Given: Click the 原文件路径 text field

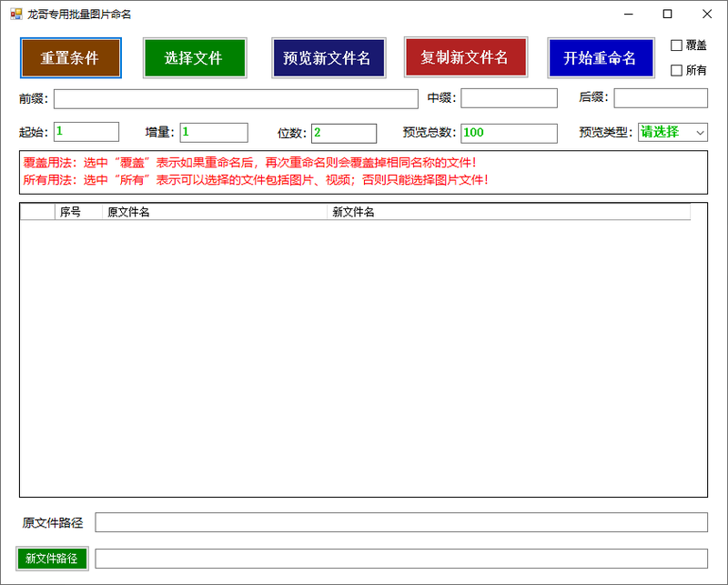Looking at the screenshot, I should (x=401, y=522).
